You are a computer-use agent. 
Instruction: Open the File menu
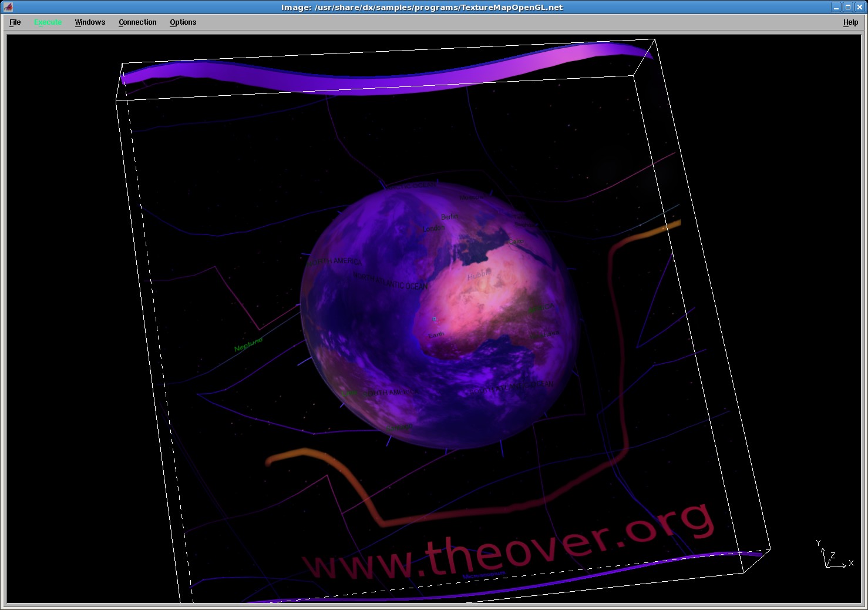coord(15,22)
